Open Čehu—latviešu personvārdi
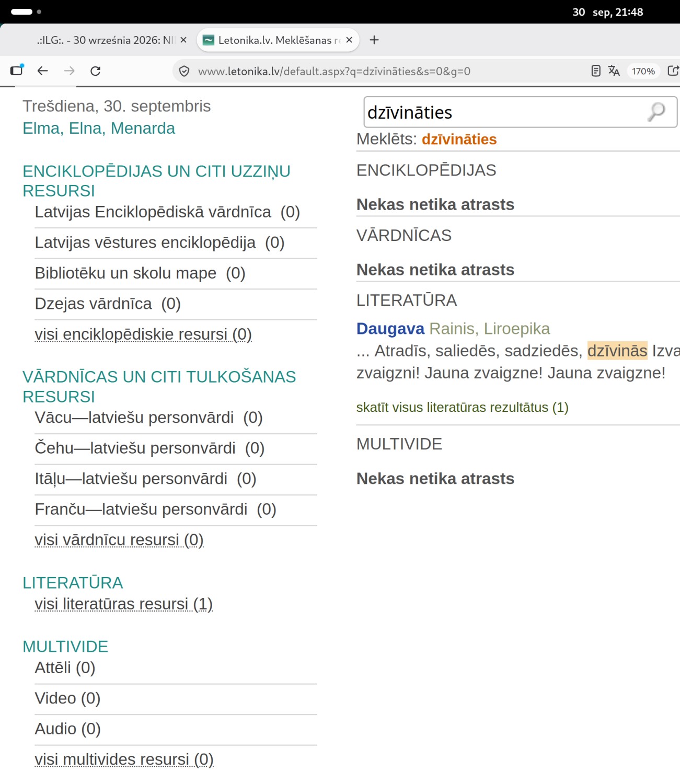The image size is (680, 784). [x=149, y=448]
